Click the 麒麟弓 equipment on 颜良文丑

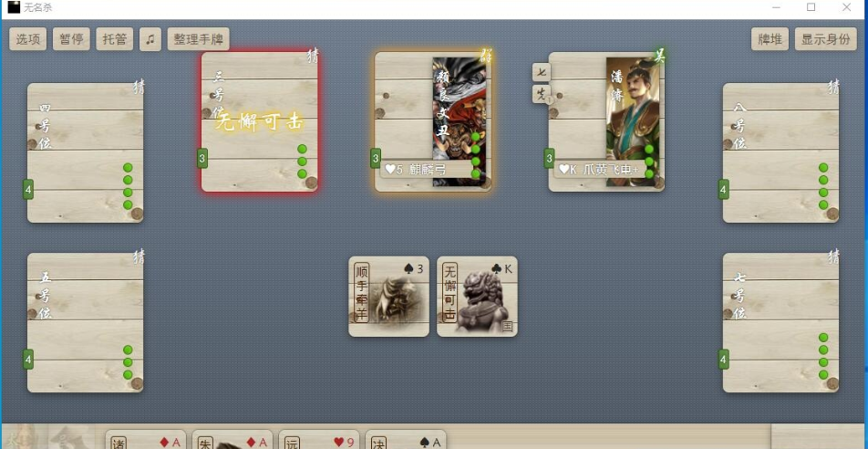[419, 170]
